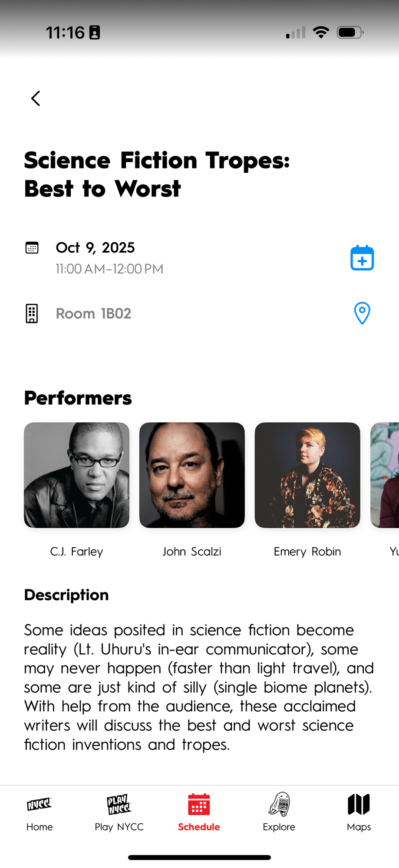Tap the C.J. Farley name label
The image size is (399, 868).
pos(76,552)
